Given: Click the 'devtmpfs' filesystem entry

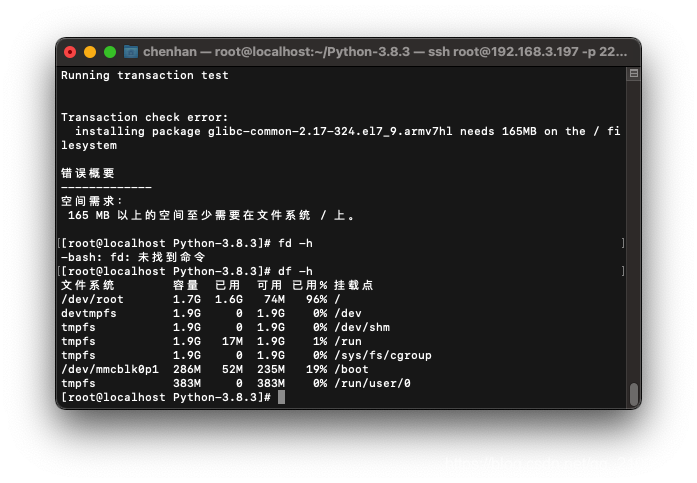Looking at the screenshot, I should [x=88, y=313].
